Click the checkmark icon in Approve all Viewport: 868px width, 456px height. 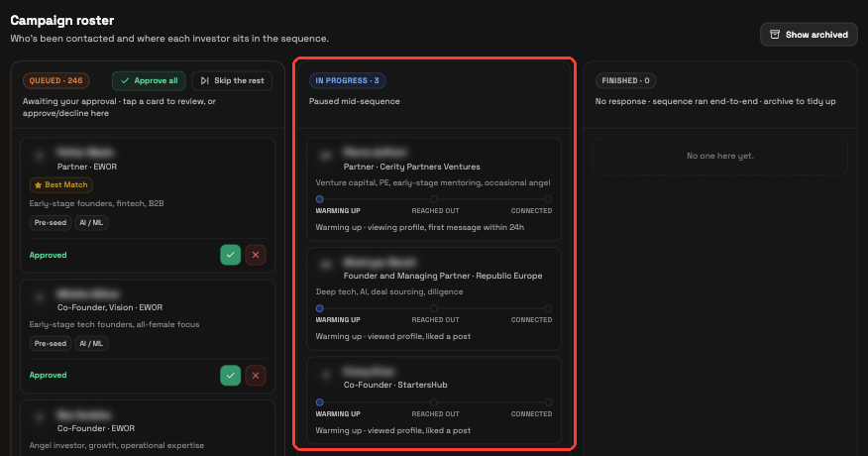click(x=125, y=81)
